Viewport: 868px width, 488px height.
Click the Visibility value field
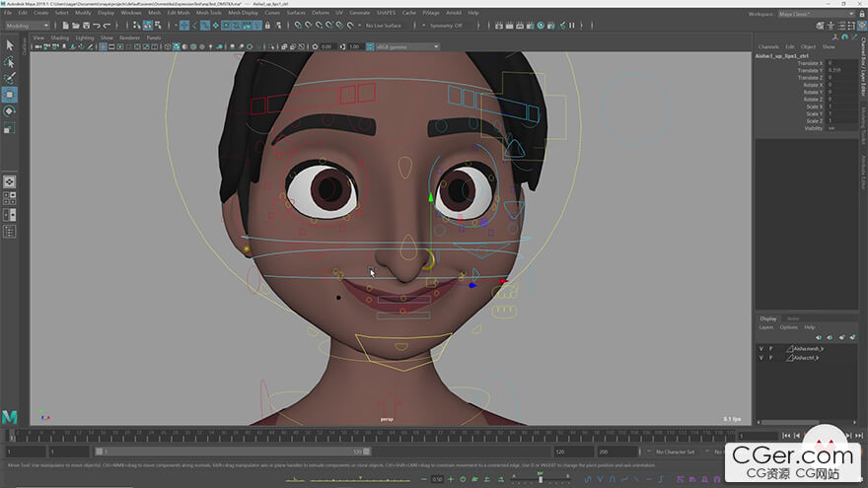point(842,128)
